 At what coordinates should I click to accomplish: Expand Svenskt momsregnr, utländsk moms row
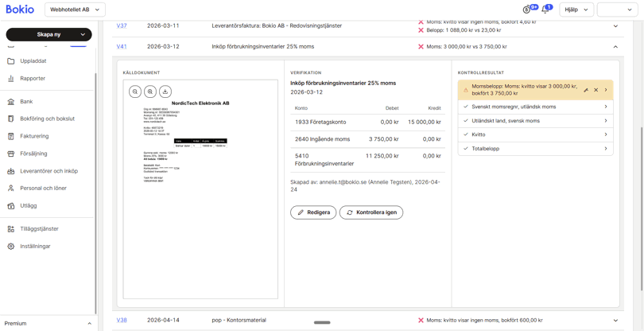click(x=535, y=107)
